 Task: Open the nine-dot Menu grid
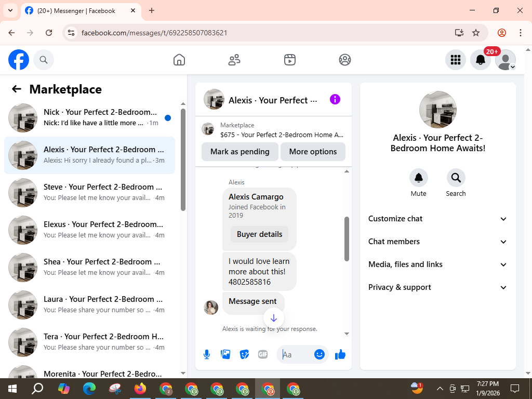click(x=455, y=60)
